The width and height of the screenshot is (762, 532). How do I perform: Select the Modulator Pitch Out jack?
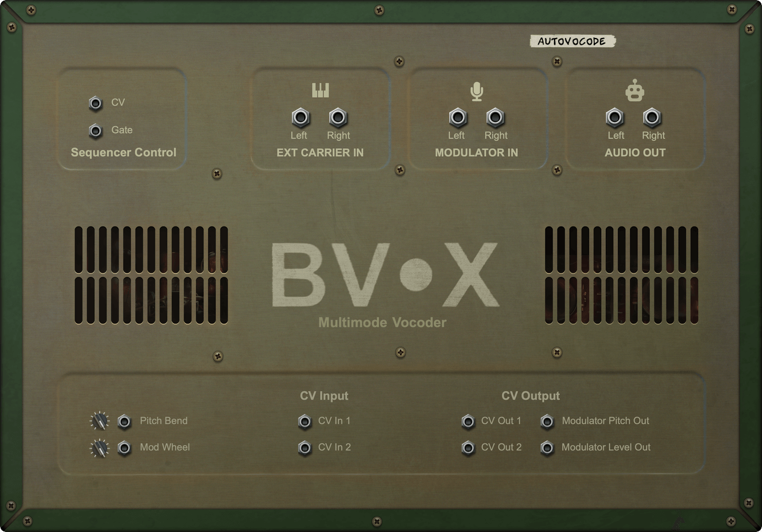547,421
